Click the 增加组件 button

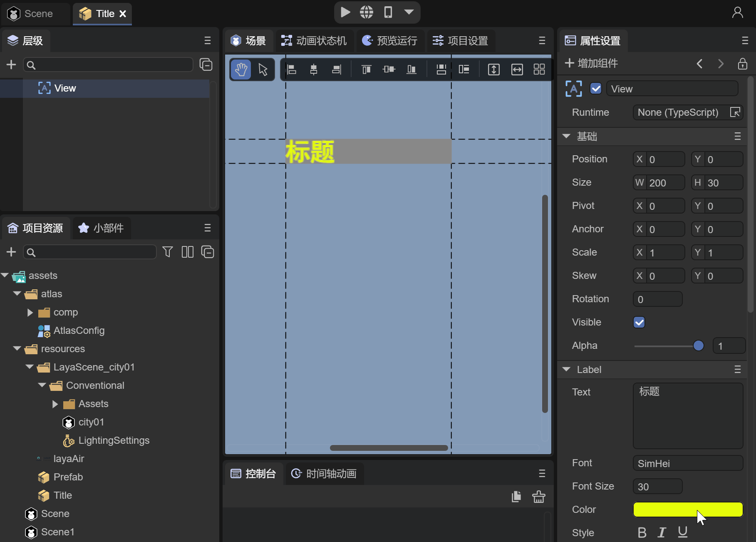[x=591, y=63]
